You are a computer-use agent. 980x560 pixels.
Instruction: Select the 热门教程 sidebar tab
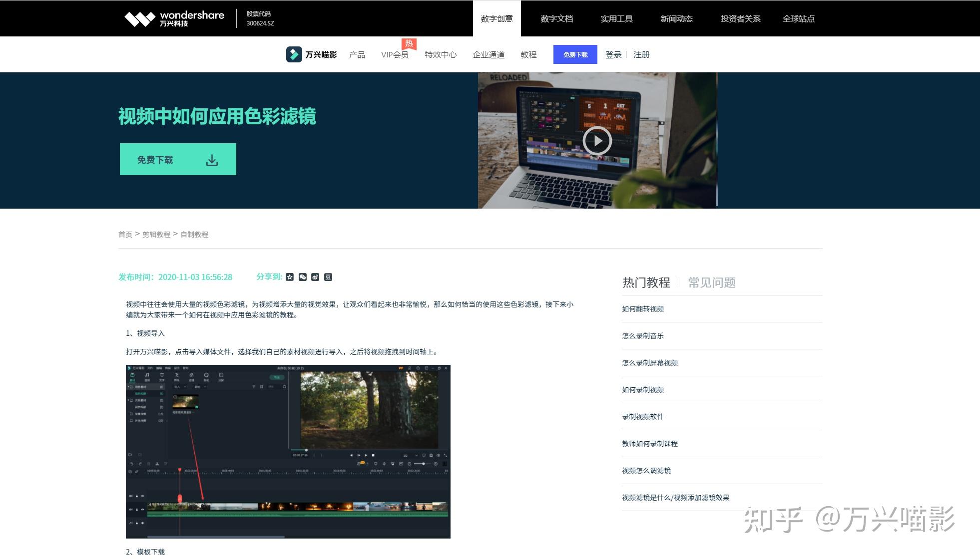[x=646, y=282]
